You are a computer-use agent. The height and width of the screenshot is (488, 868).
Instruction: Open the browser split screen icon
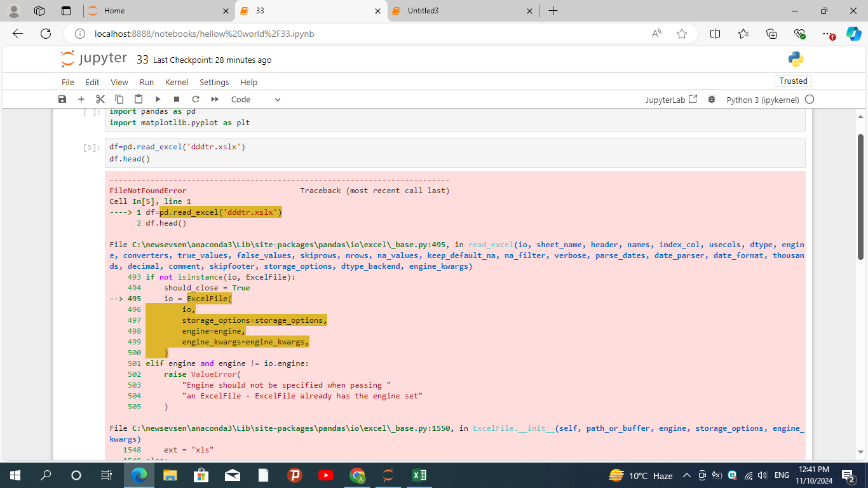(x=715, y=34)
